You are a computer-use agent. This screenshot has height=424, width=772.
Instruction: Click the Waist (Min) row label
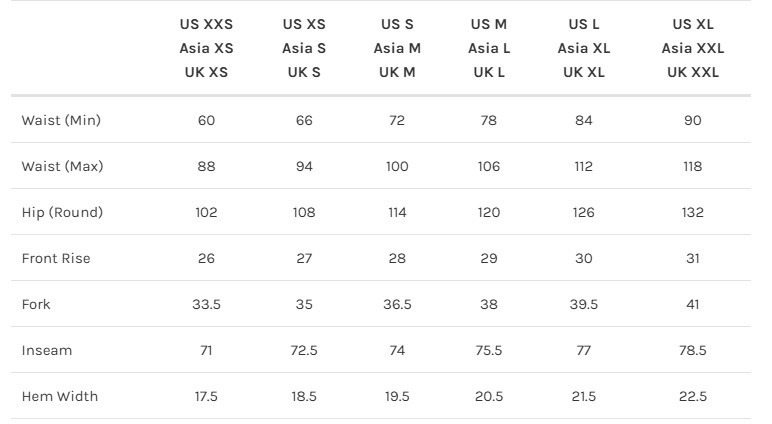click(61, 120)
